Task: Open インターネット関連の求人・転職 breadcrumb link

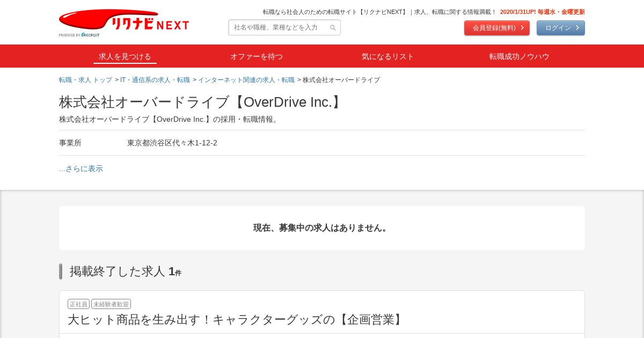Action: 246,80
